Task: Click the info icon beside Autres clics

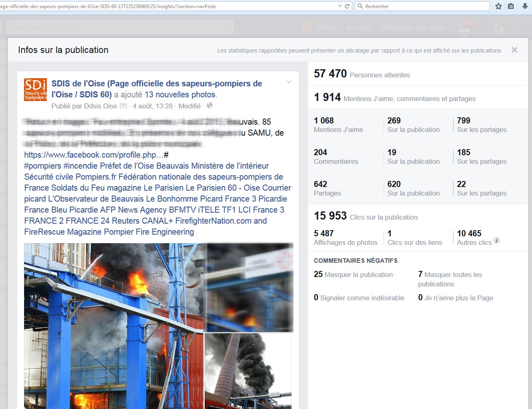Action: tap(497, 240)
